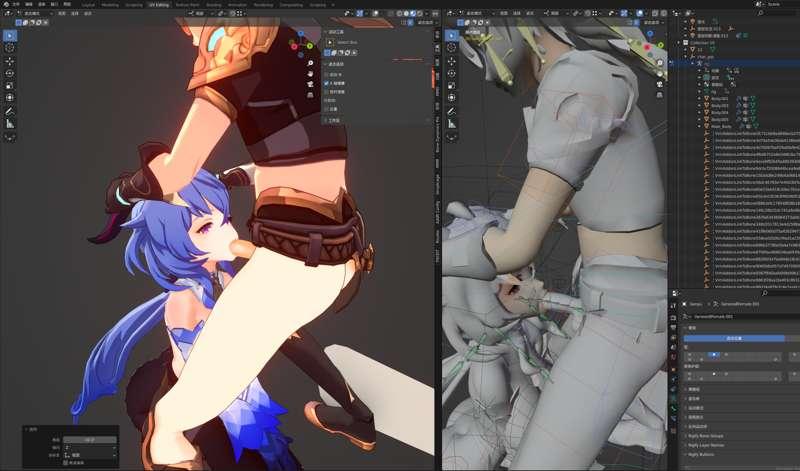The image size is (800, 471).
Task: Switch to the Sculpting workspace tab
Action: [x=134, y=5]
